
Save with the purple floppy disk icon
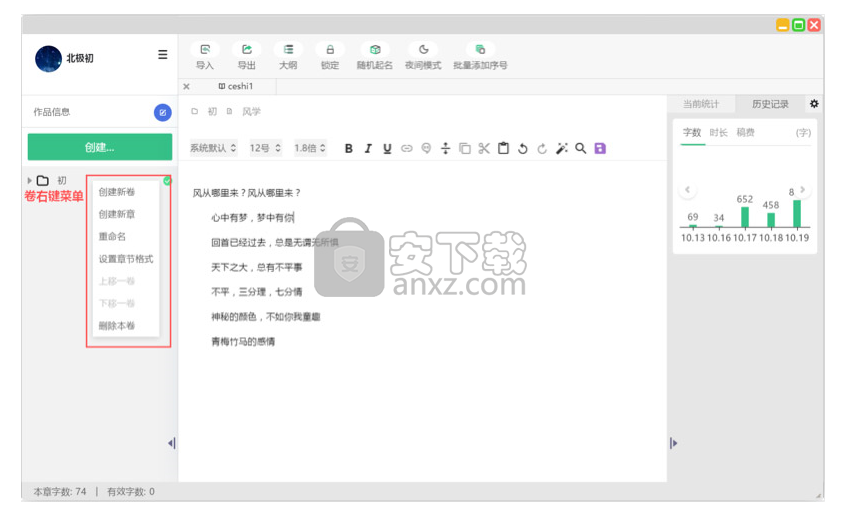pos(600,149)
